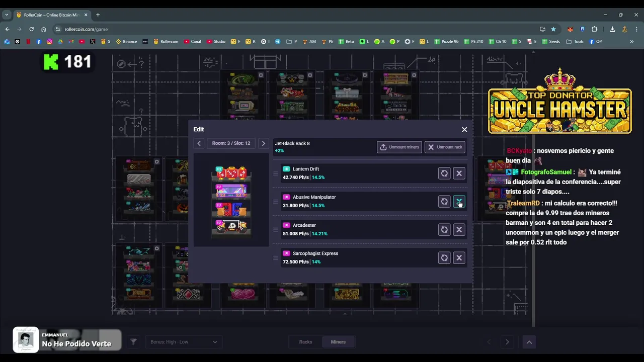Replace the Abusive Manipulator miner
This screenshot has width=644, height=362.
[x=444, y=202]
